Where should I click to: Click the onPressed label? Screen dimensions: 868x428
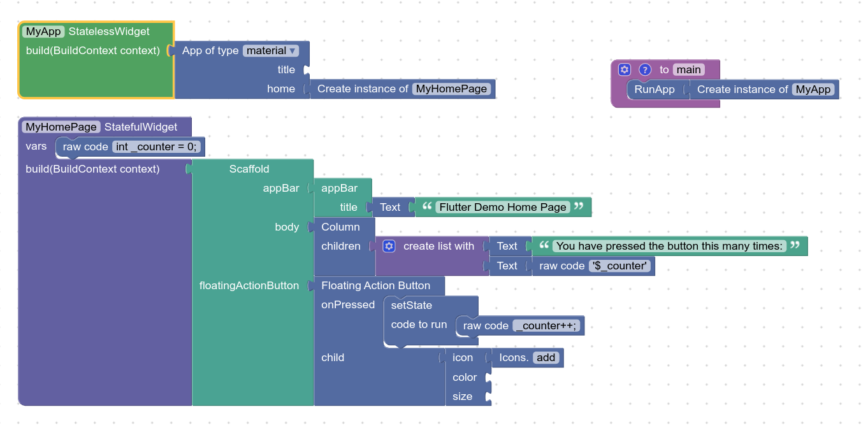coord(348,304)
